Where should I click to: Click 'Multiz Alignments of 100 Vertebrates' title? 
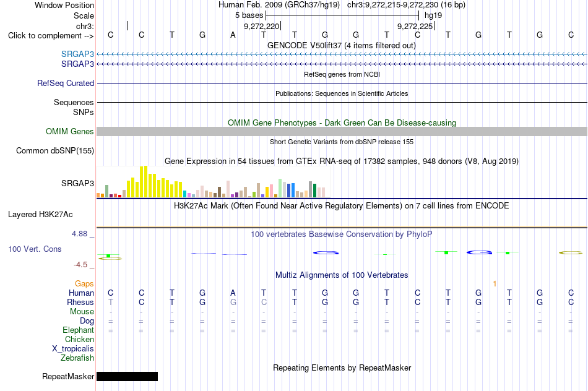[x=342, y=275]
